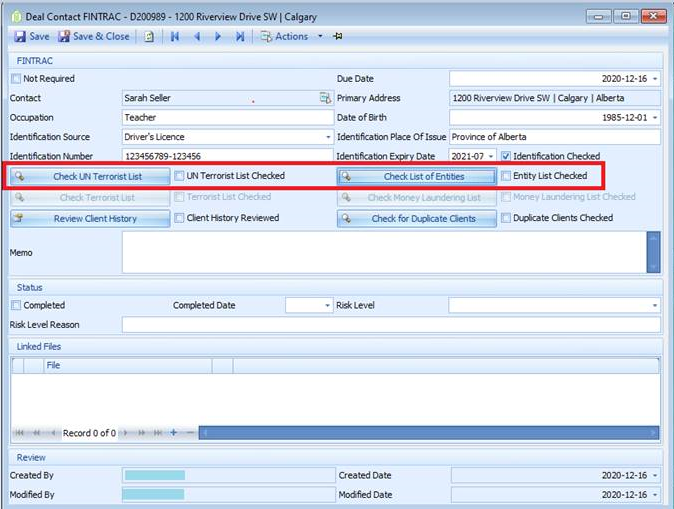This screenshot has height=509, width=674.
Task: Click Save & Close in toolbar
Action: coord(94,37)
